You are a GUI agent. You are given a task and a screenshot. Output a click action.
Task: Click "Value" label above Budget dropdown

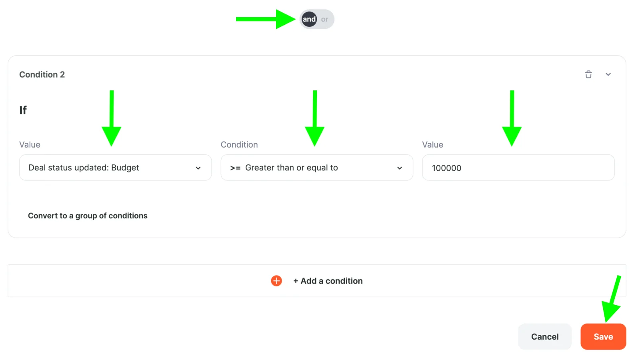click(x=30, y=145)
